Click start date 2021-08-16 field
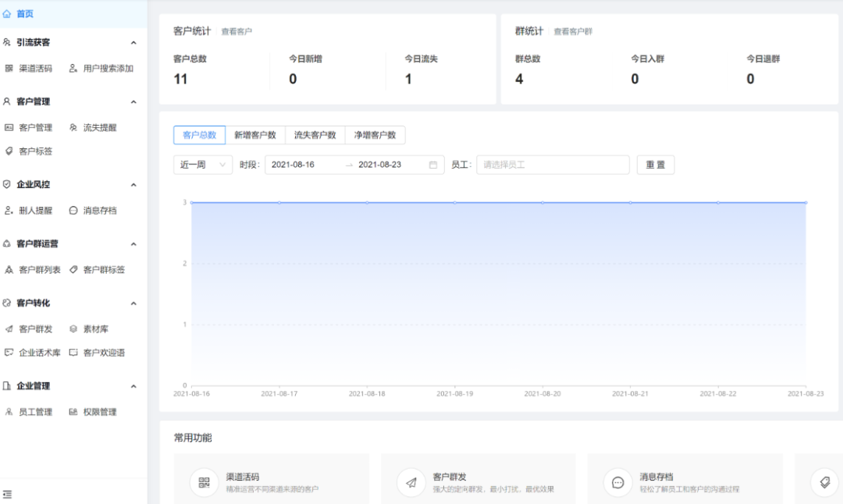This screenshot has height=504, width=843. click(x=293, y=165)
